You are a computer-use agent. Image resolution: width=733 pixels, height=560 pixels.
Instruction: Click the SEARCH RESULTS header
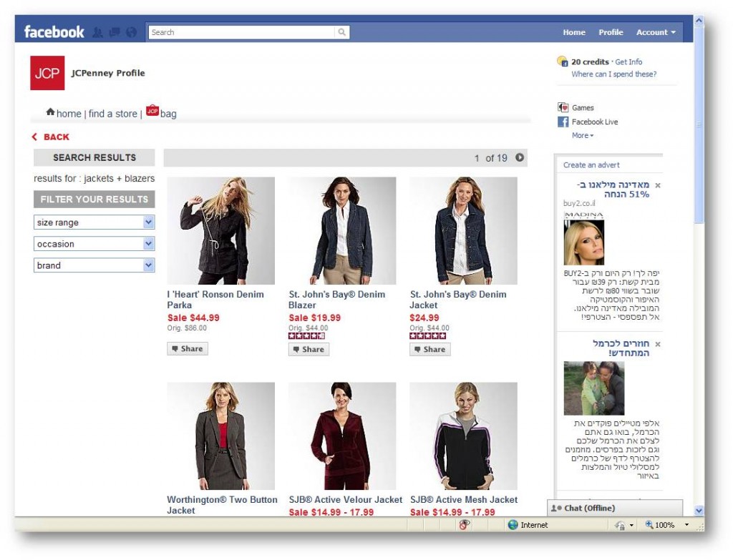click(x=94, y=157)
